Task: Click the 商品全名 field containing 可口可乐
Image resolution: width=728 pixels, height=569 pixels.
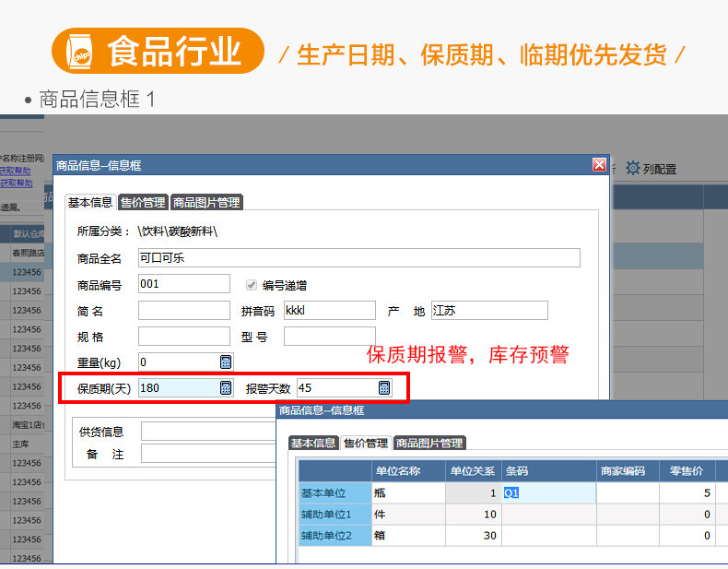Action: [x=358, y=258]
